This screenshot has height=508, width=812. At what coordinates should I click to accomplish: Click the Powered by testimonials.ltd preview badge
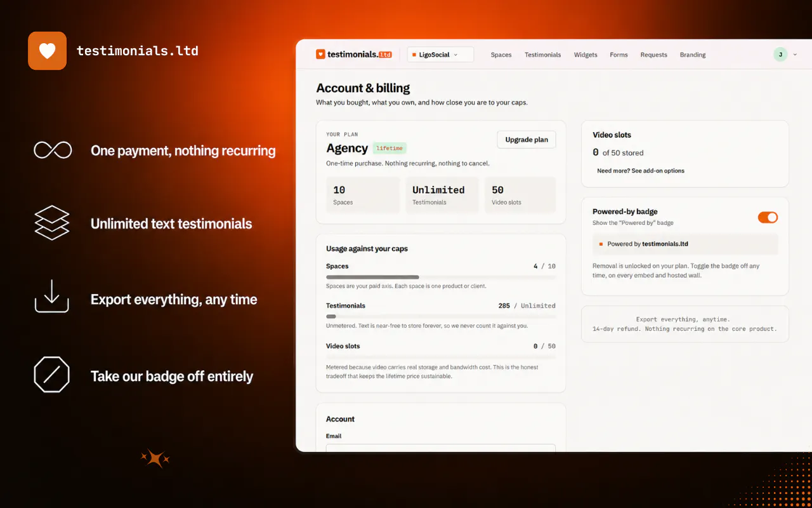pos(685,244)
